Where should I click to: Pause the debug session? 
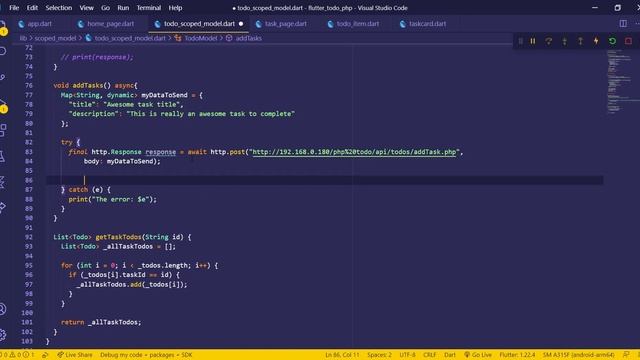[x=533, y=41]
